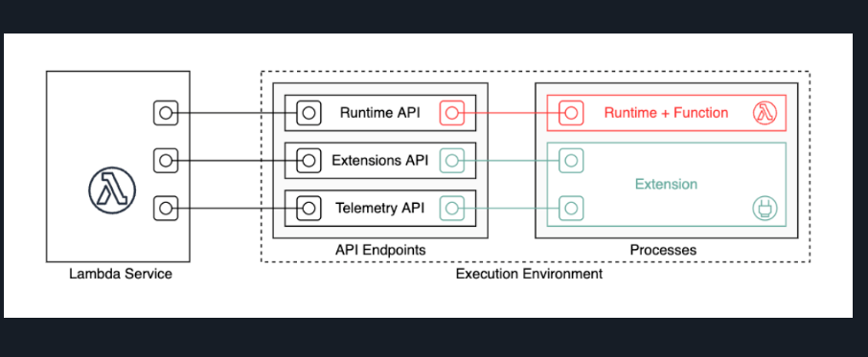
Task: Select the "Extensions API" label
Action: coord(379,161)
